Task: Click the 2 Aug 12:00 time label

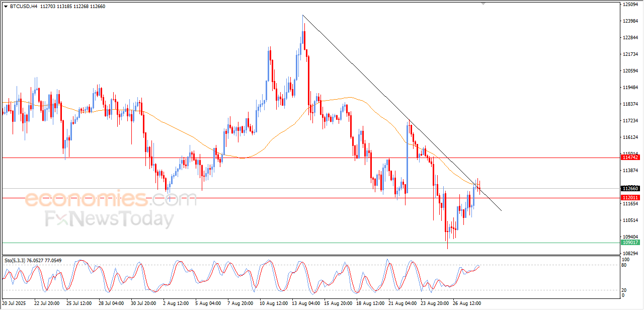Action: click(x=177, y=303)
